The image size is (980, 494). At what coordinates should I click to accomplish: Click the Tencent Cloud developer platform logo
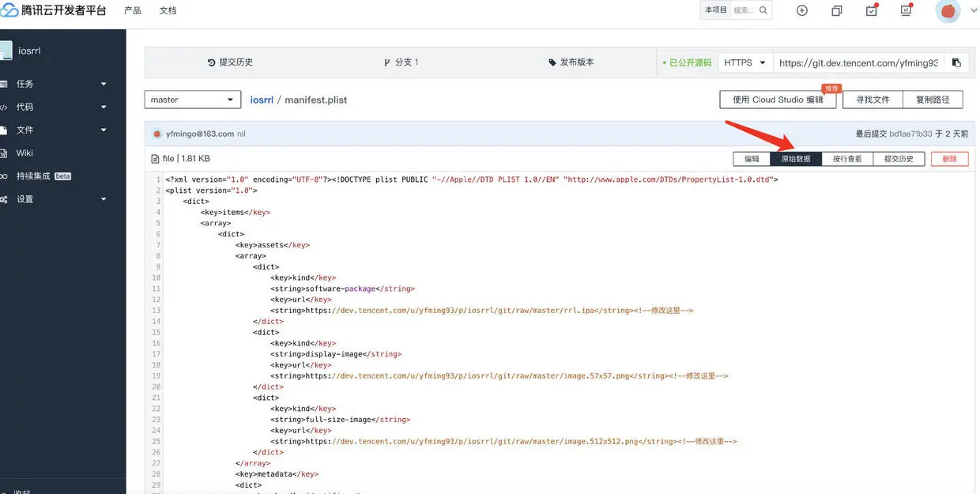(54, 10)
